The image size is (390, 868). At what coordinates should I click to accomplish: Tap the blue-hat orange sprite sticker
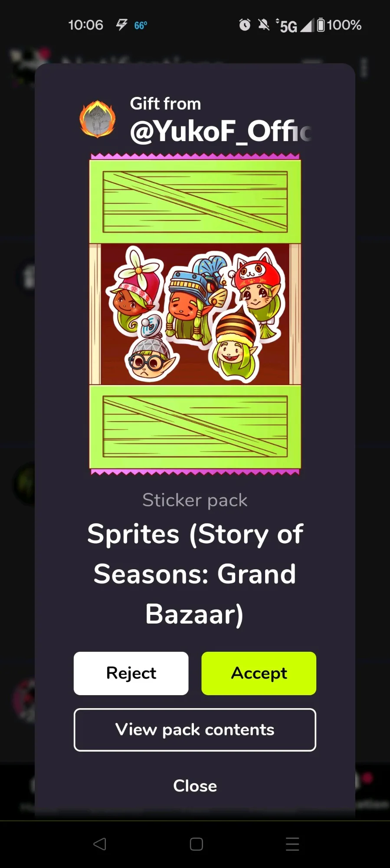tap(194, 300)
